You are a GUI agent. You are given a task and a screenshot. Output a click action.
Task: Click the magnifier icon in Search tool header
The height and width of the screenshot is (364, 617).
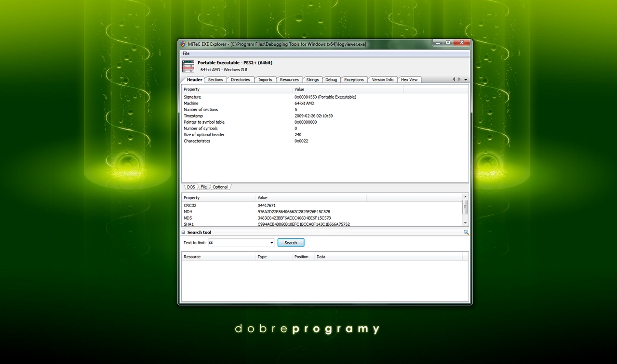coord(466,233)
